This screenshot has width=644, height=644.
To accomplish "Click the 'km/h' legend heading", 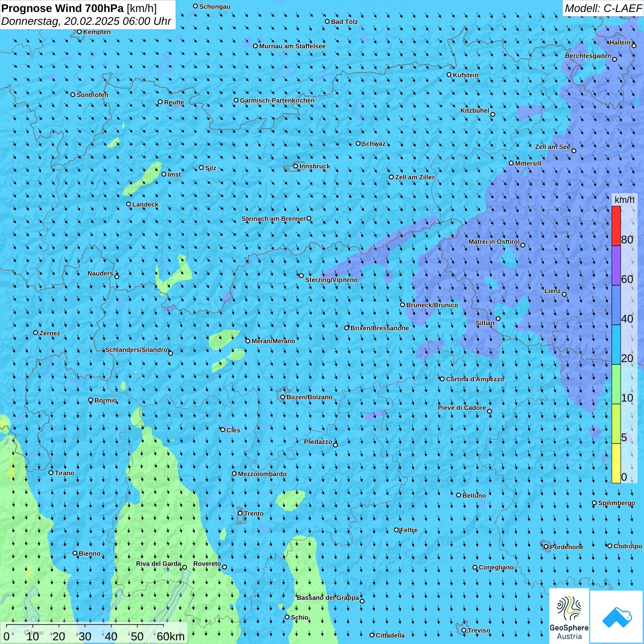I will (x=624, y=200).
